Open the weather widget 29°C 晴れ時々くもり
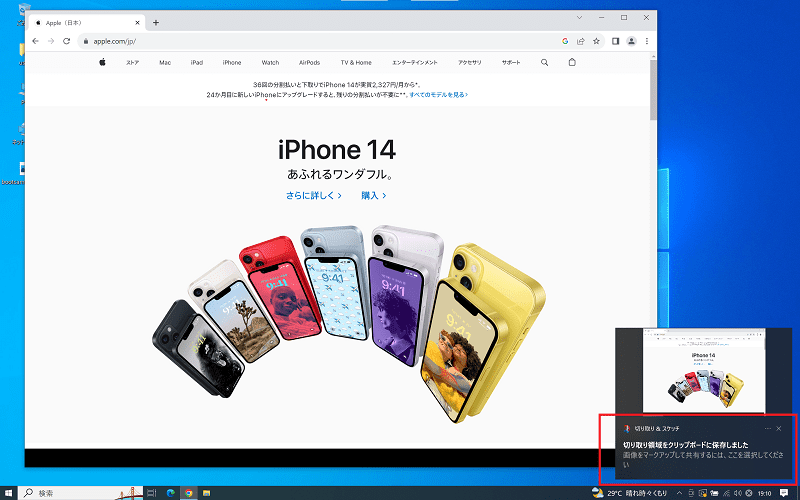Image resolution: width=800 pixels, height=500 pixels. [x=630, y=493]
